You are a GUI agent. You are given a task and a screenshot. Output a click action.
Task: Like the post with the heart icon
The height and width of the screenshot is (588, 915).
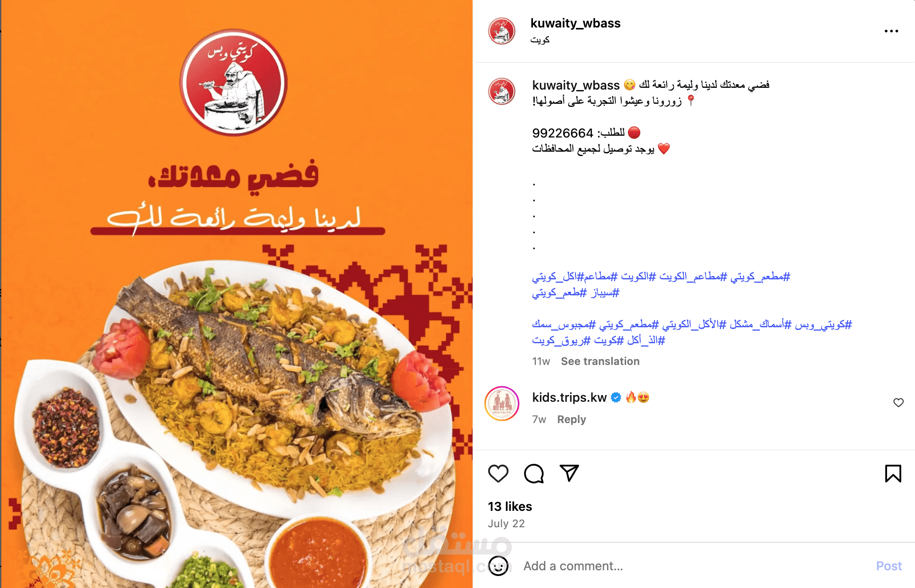pyautogui.click(x=498, y=474)
